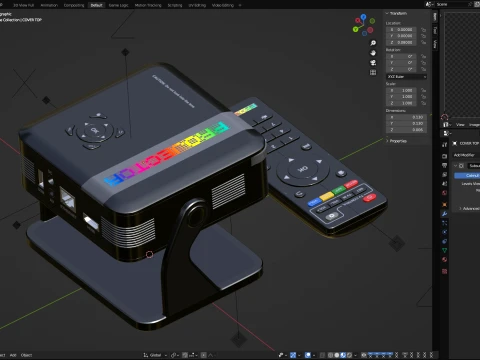
Task: Open the pivot point dropdown
Action: coord(175,355)
